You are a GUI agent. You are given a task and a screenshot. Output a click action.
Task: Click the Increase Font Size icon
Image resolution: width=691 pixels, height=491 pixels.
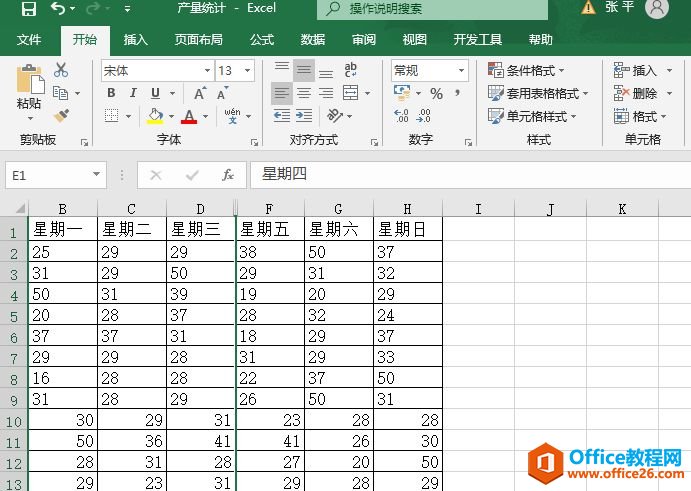click(199, 93)
